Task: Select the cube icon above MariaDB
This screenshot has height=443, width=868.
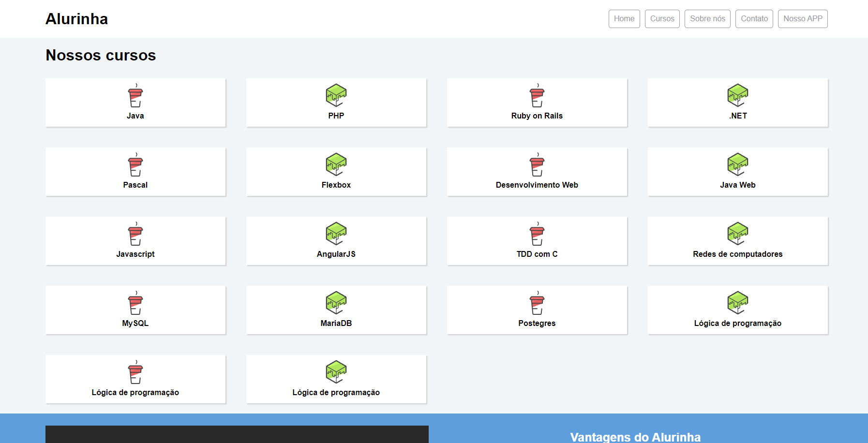Action: tap(336, 303)
